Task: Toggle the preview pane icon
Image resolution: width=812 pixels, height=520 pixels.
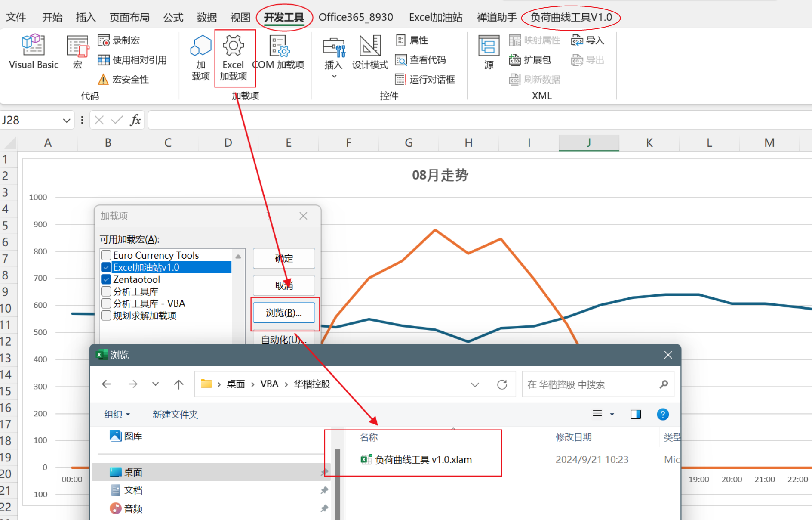Action: point(636,414)
